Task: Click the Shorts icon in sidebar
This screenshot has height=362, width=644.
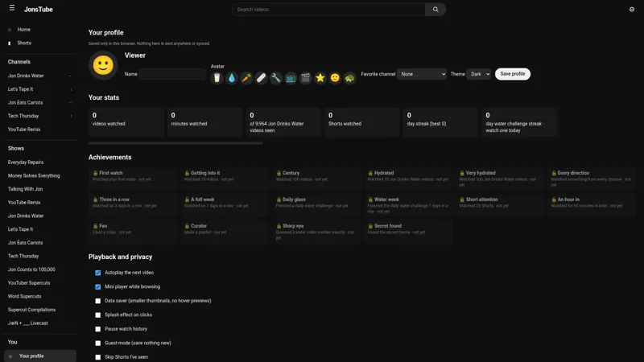Action: point(10,43)
